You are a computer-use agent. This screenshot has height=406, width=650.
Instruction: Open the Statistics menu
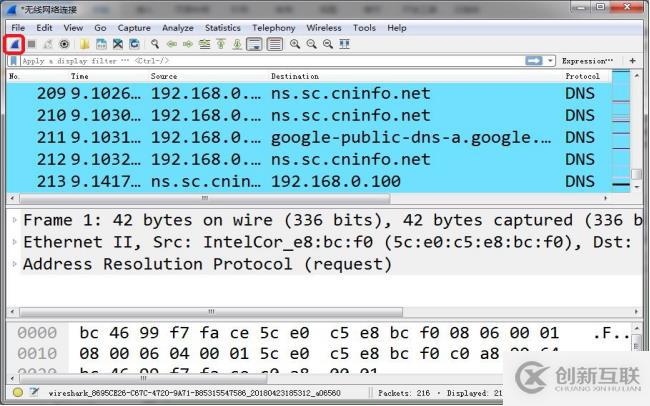(223, 28)
